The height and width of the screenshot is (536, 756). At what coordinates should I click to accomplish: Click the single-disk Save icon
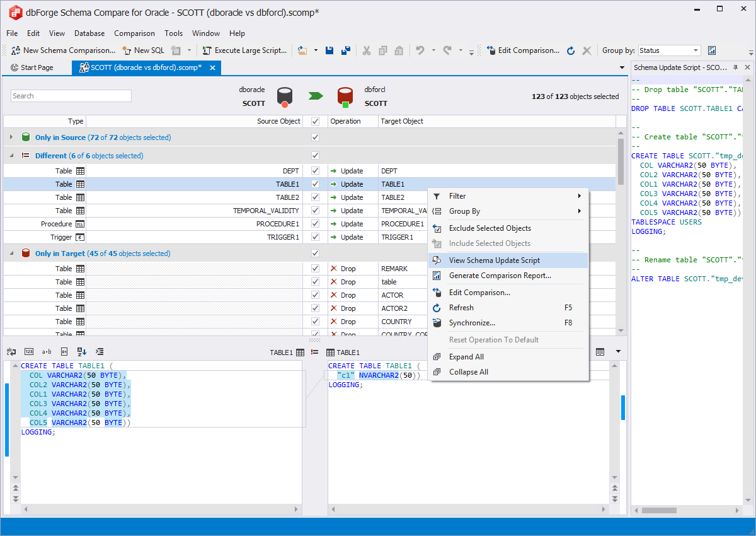[329, 50]
